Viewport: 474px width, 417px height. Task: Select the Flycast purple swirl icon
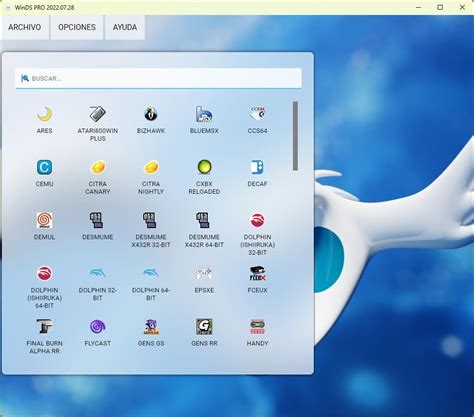(x=97, y=327)
